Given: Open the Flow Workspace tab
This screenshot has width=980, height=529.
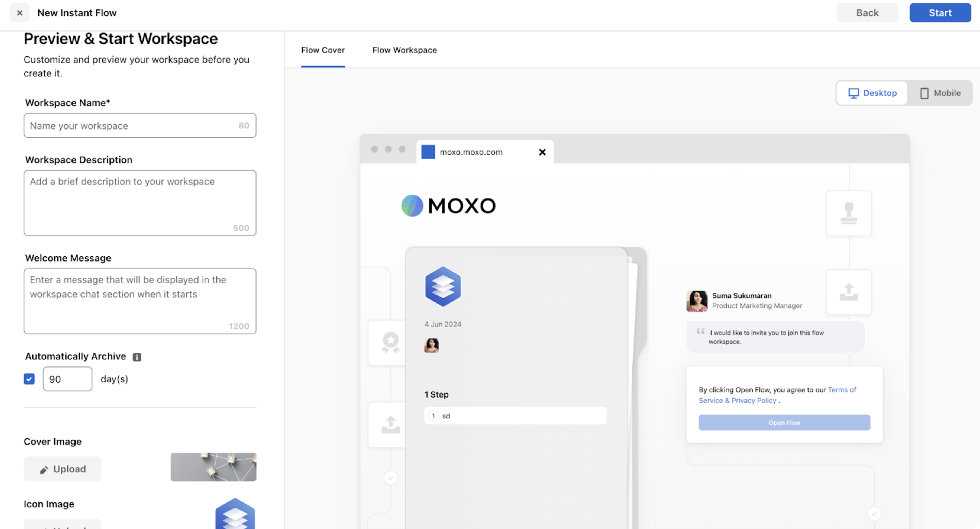Looking at the screenshot, I should point(404,50).
